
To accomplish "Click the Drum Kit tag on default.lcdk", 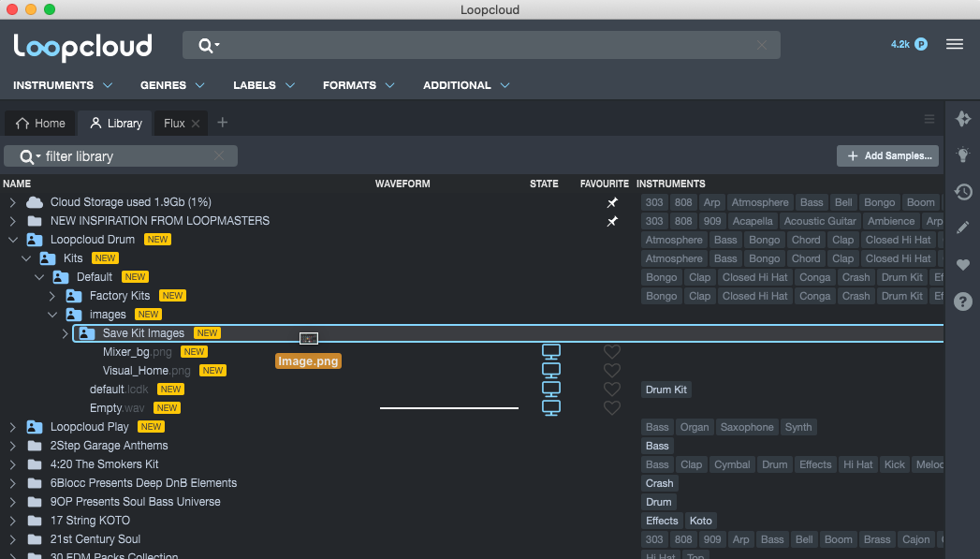I will pos(666,390).
